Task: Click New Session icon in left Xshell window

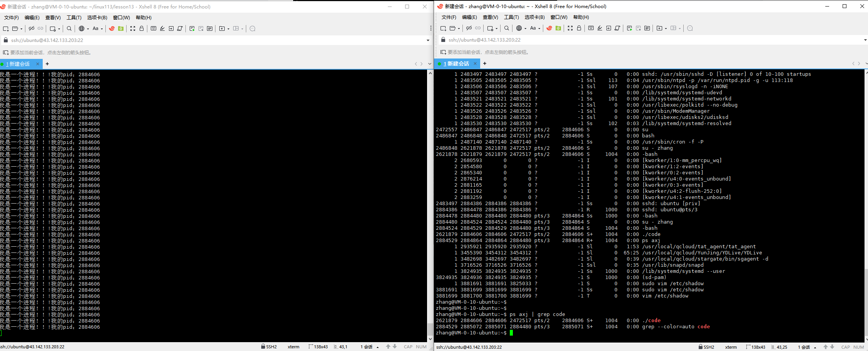Action: pyautogui.click(x=5, y=28)
